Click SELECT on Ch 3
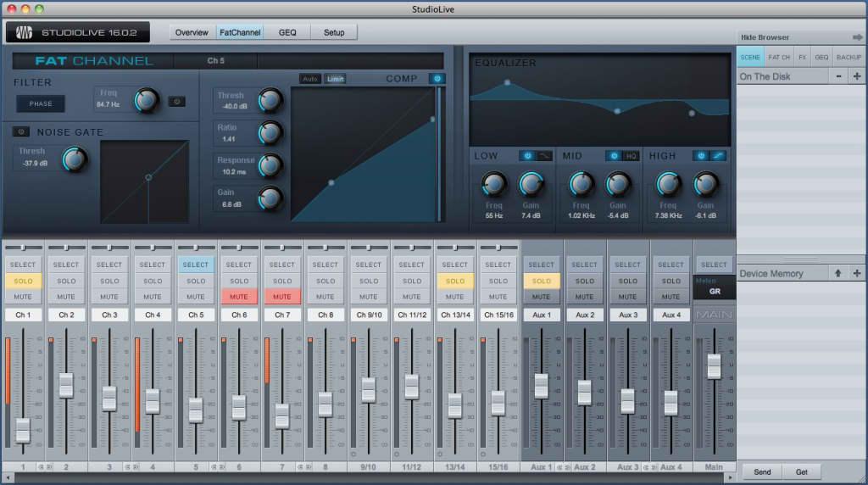 (109, 265)
